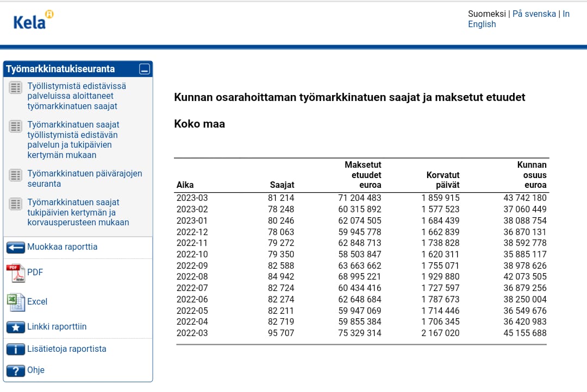
Task: Open Ohje help link
Action: pyautogui.click(x=36, y=370)
